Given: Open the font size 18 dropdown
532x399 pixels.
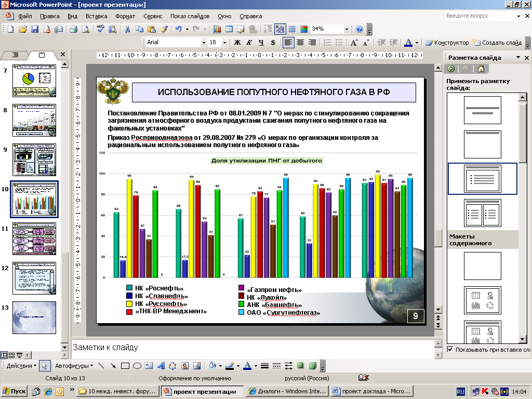Looking at the screenshot, I should tap(224, 43).
